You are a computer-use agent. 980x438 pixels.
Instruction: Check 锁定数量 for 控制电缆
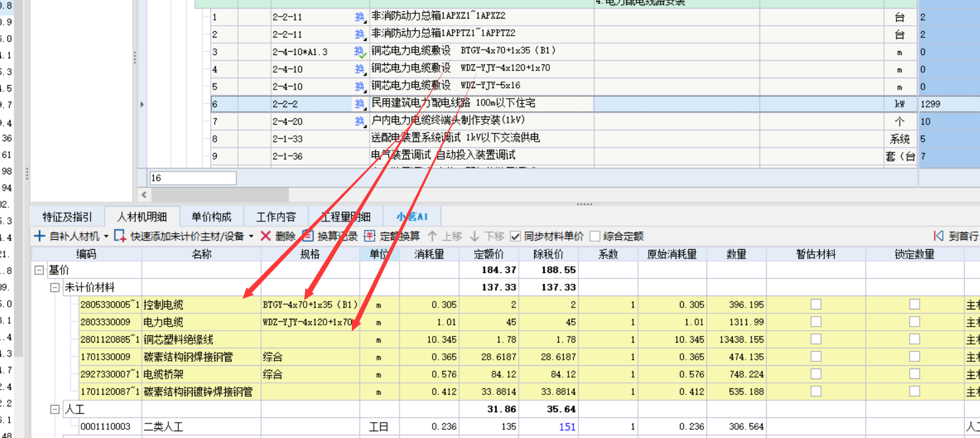pos(914,304)
